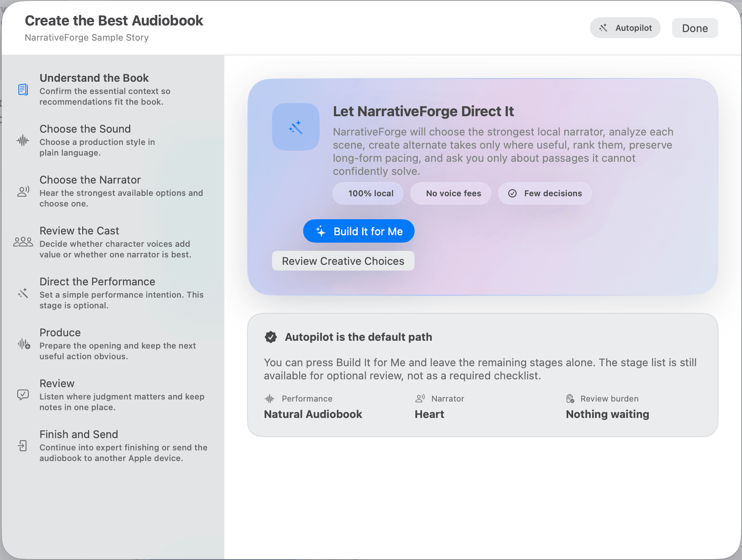This screenshot has width=742, height=560.
Task: Click the Review checkmark bubble icon
Action: (23, 395)
